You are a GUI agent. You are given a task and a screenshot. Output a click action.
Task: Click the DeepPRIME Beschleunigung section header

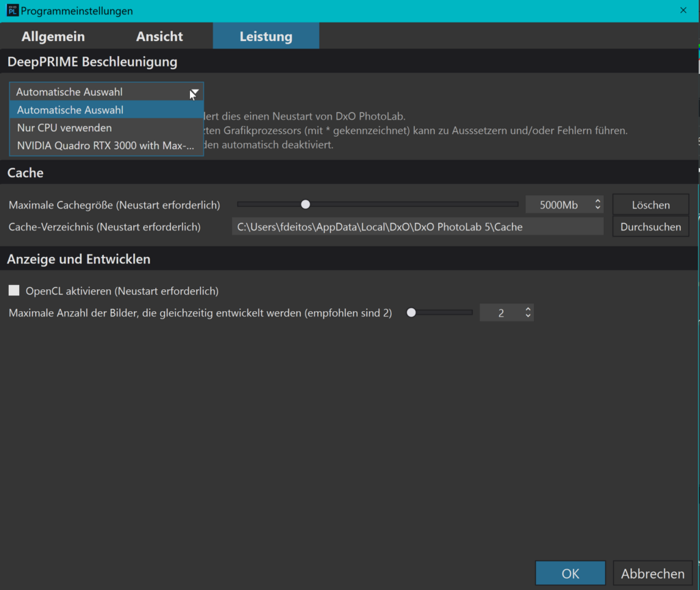coord(92,62)
